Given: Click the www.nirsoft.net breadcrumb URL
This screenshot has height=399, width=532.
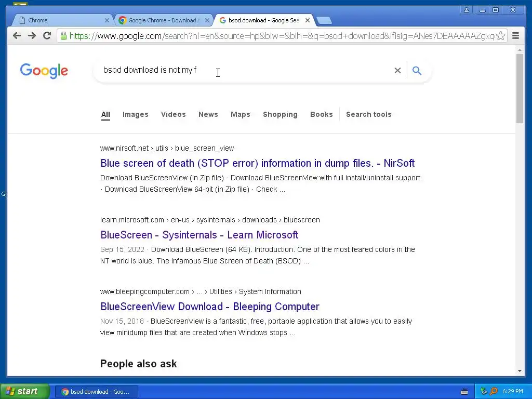Looking at the screenshot, I should (167, 148).
